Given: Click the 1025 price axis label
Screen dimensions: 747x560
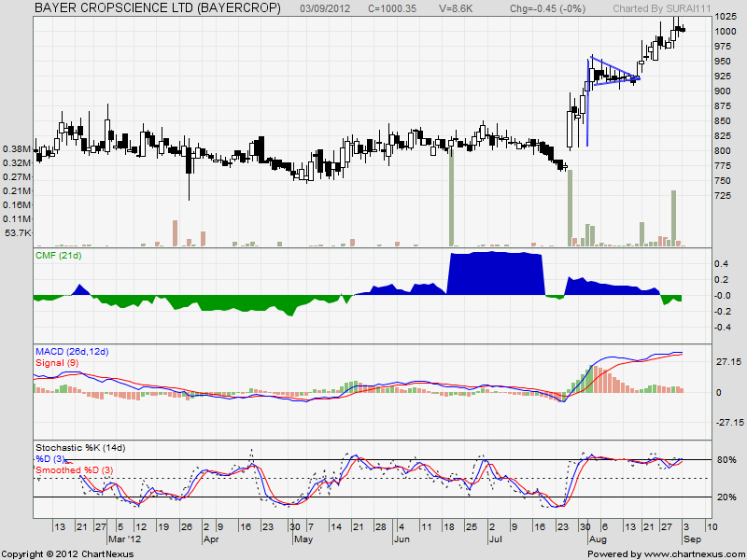Looking at the screenshot, I should pyautogui.click(x=726, y=17).
